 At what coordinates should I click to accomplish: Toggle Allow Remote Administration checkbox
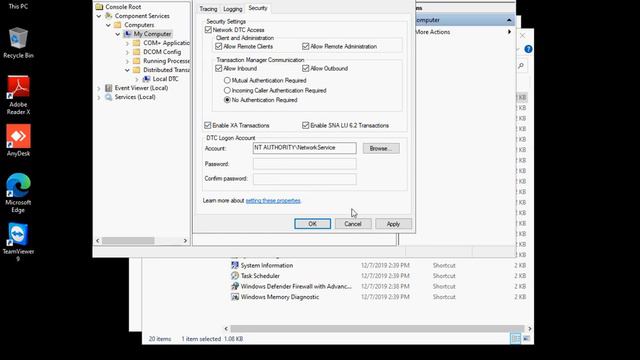coord(306,46)
